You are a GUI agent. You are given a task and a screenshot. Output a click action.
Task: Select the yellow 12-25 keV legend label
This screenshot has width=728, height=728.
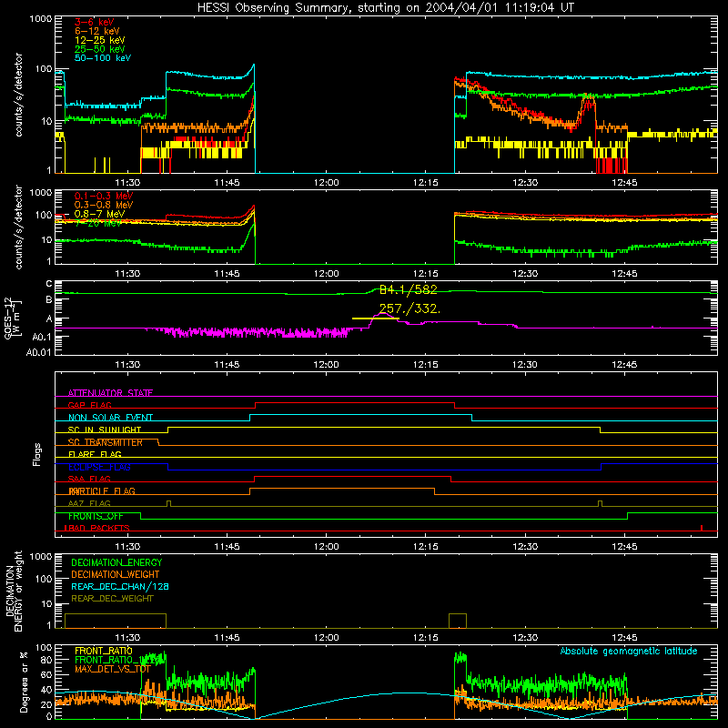[x=100, y=40]
